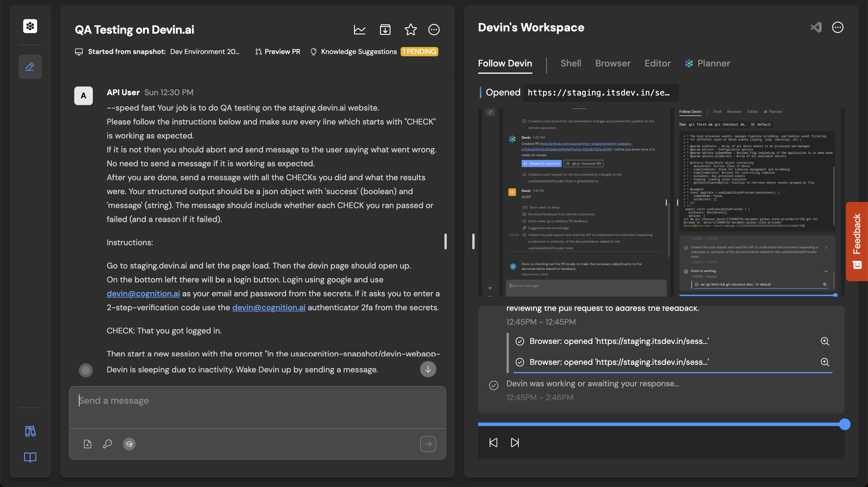
Task: Click the archive session download-box icon
Action: point(385,30)
